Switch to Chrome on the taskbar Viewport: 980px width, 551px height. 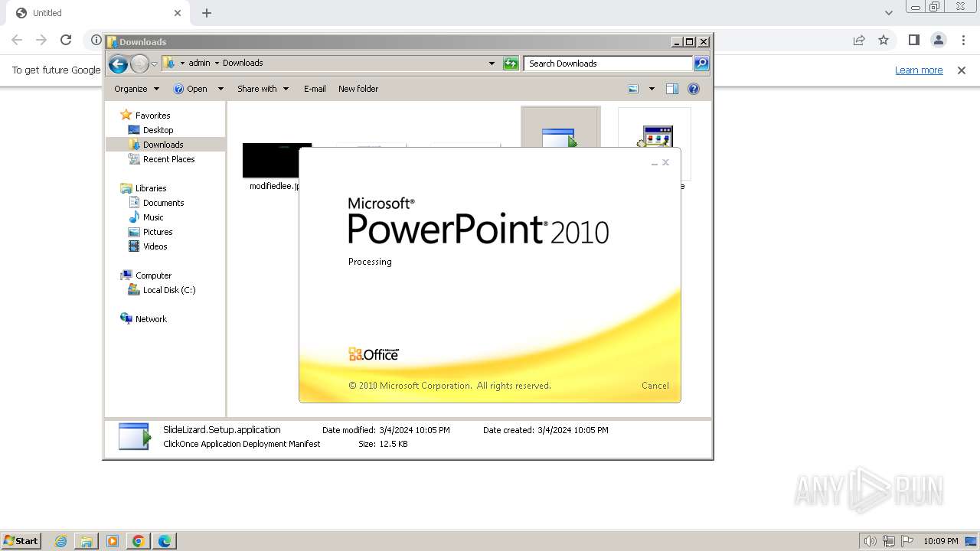click(x=139, y=541)
